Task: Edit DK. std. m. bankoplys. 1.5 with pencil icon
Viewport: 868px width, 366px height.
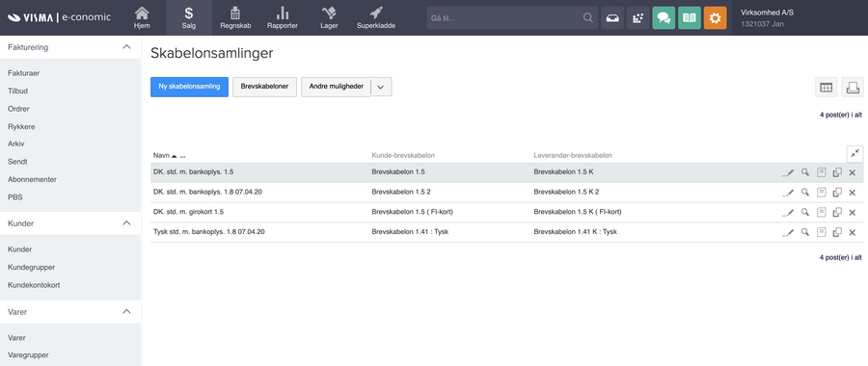Action: coord(788,172)
